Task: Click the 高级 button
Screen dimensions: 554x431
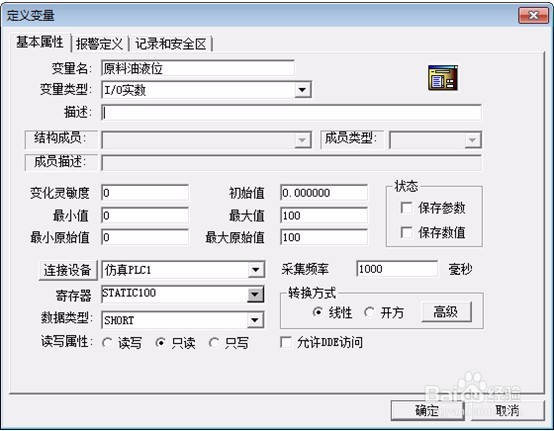Action: click(447, 312)
